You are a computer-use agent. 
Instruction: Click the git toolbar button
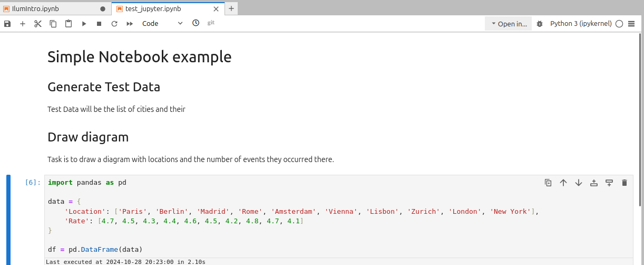211,23
